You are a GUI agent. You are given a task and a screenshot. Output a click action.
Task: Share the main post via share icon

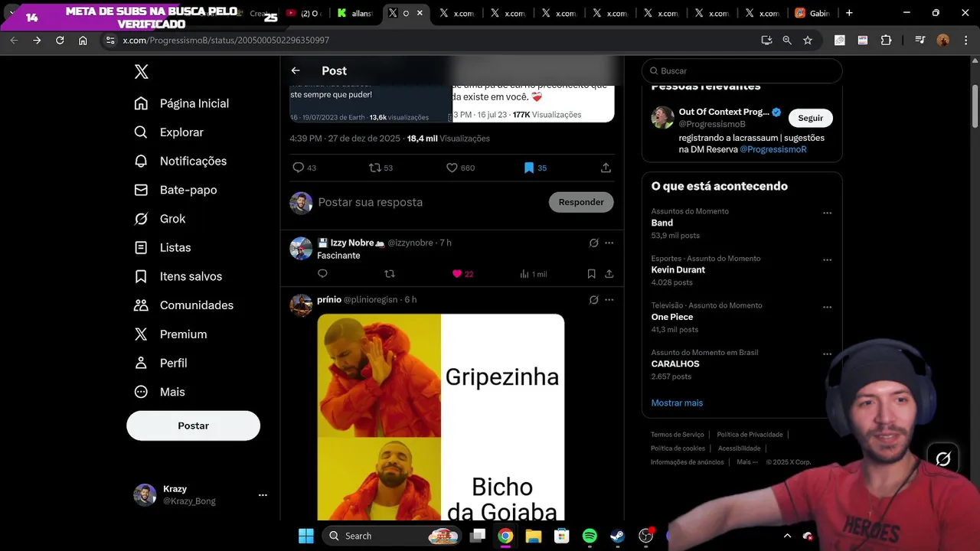606,168
